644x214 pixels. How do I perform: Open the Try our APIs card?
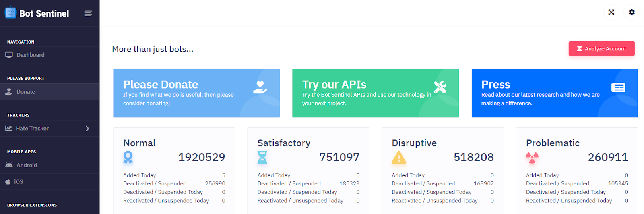[376, 93]
